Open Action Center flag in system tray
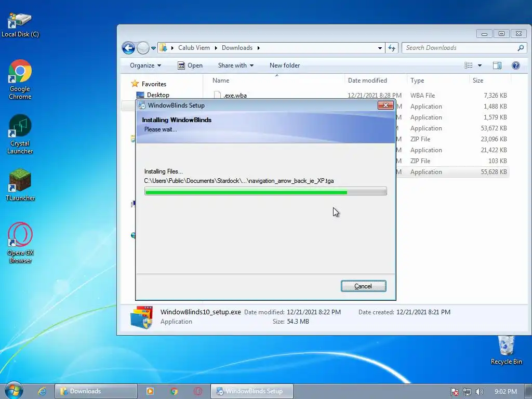Viewport: 532px width, 399px height. point(454,392)
